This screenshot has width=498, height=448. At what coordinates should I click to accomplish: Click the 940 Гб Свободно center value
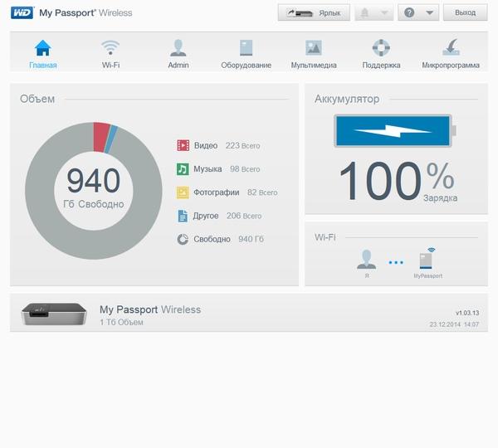point(93,188)
